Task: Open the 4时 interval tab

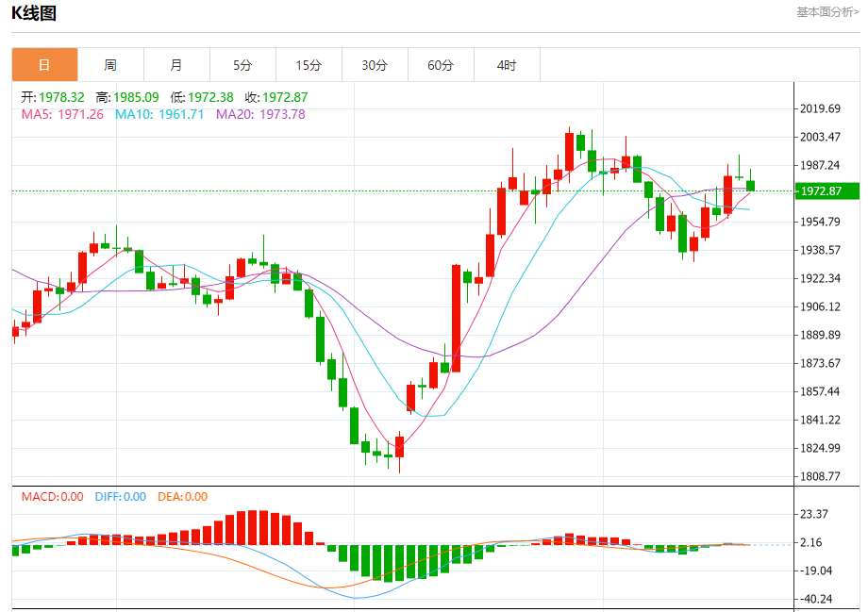Action: point(507,65)
